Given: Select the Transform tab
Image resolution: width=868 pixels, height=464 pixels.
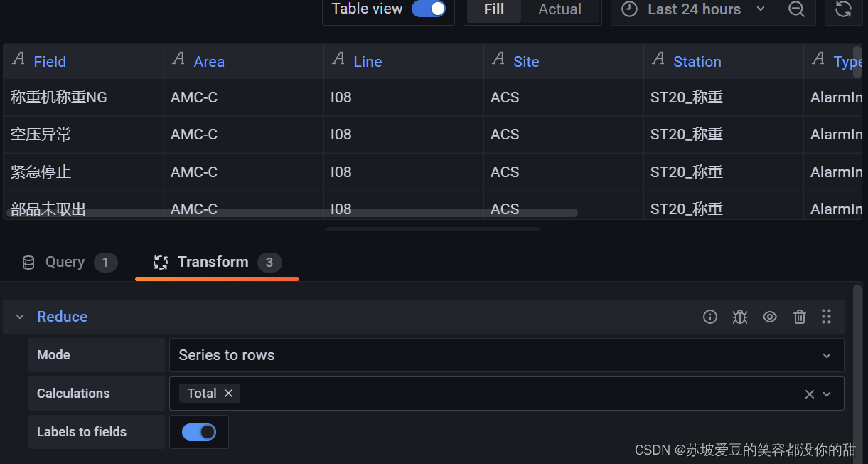Looking at the screenshot, I should (213, 262).
